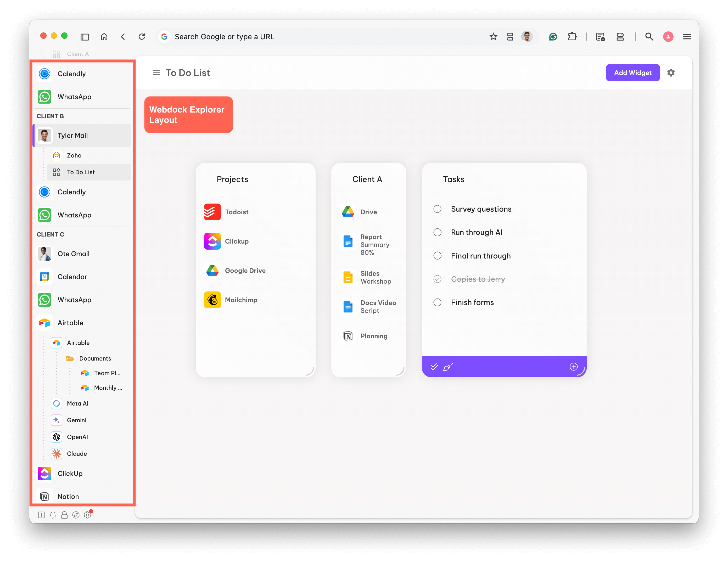
Task: Select nested Airtable child item
Action: (x=89, y=343)
